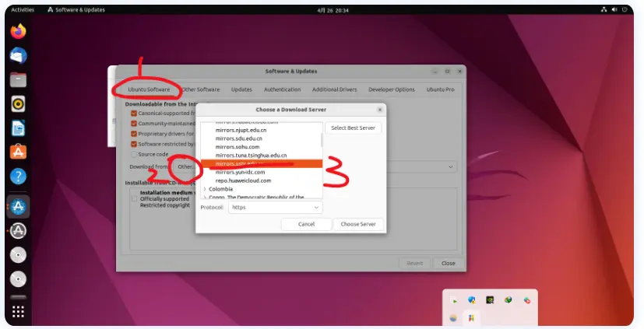Toggle Canonical-supported software checkbox

click(x=134, y=114)
